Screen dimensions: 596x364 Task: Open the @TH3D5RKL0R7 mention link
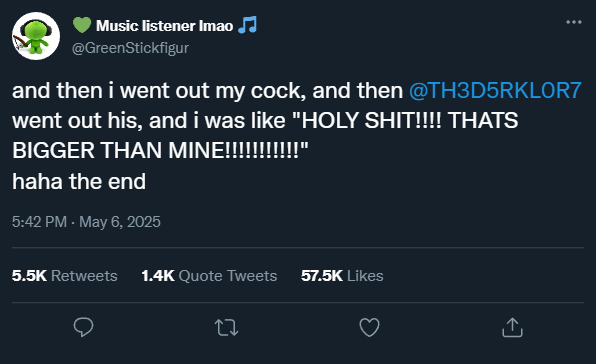[495, 90]
